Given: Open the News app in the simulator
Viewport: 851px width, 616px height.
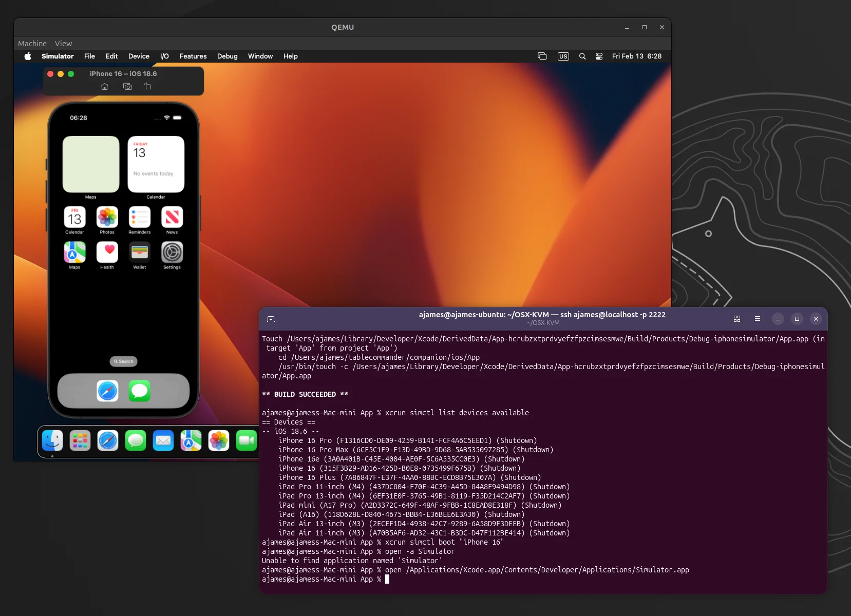Looking at the screenshot, I should (x=172, y=217).
